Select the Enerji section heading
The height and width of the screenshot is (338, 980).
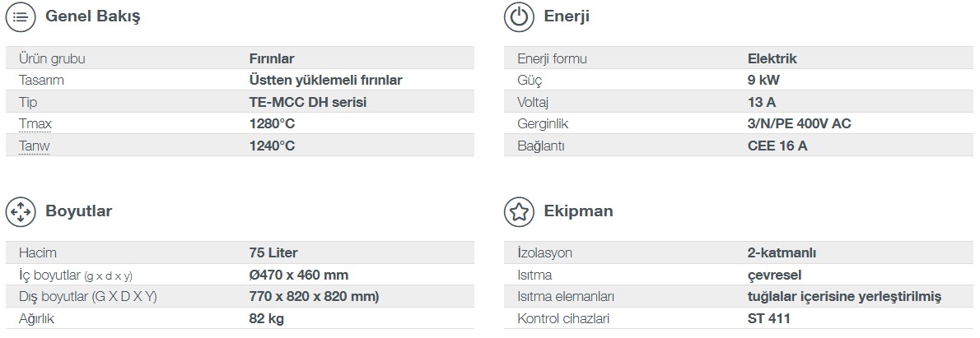(x=567, y=16)
